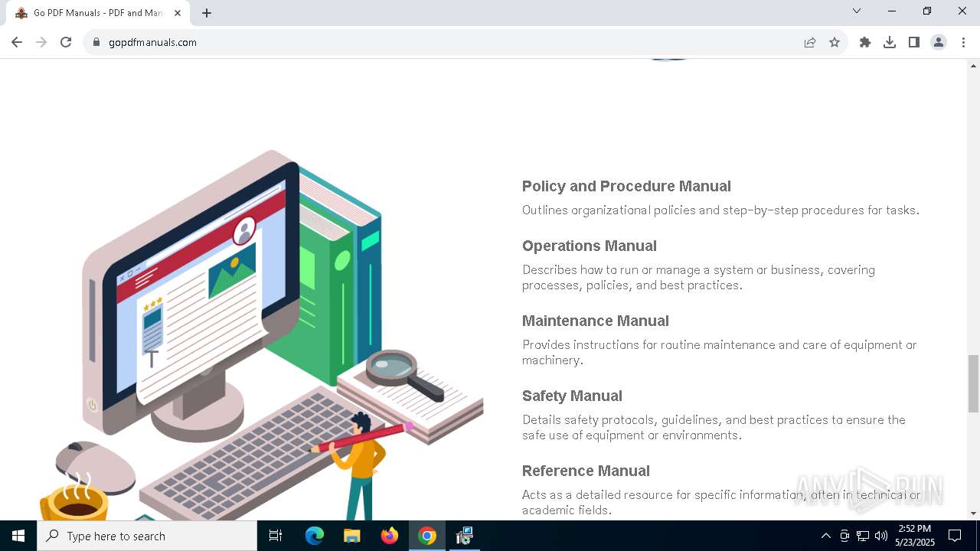Open the Chrome profile avatar

click(x=939, y=43)
